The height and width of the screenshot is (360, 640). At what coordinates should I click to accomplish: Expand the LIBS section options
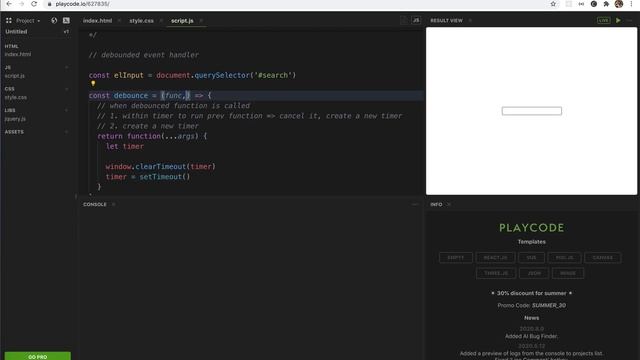[x=67, y=110]
